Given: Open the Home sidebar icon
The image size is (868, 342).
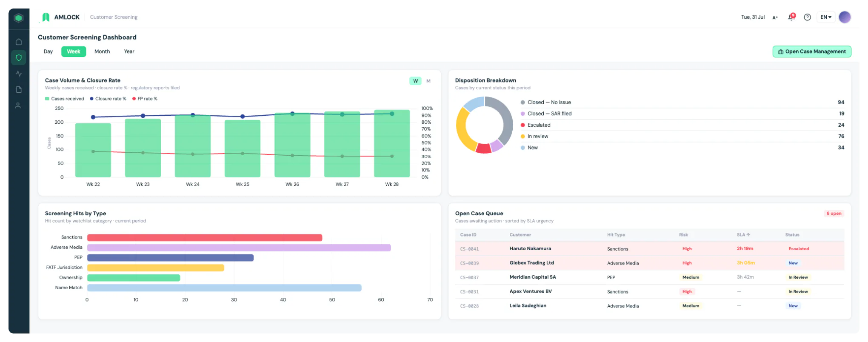Looking at the screenshot, I should point(19,42).
